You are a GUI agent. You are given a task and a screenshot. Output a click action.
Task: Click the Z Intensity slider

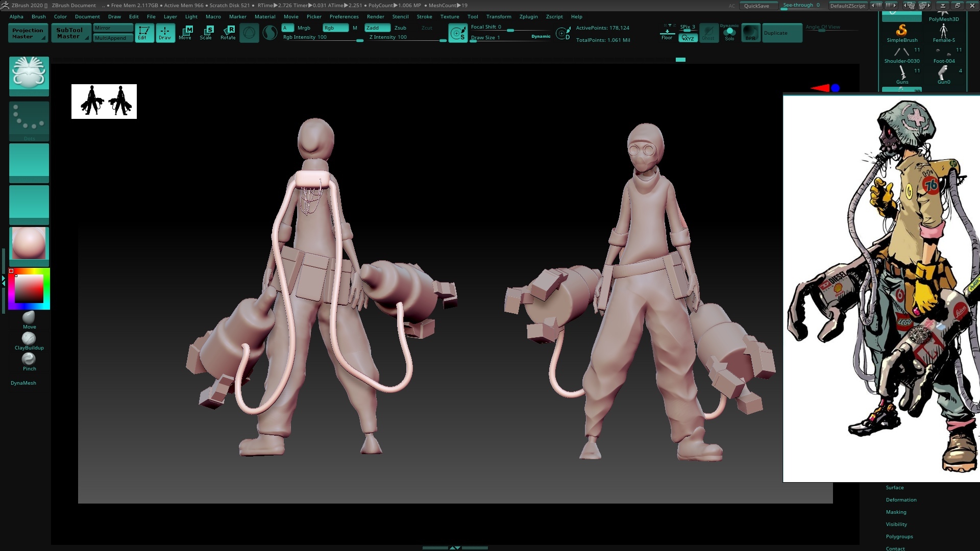coord(407,37)
